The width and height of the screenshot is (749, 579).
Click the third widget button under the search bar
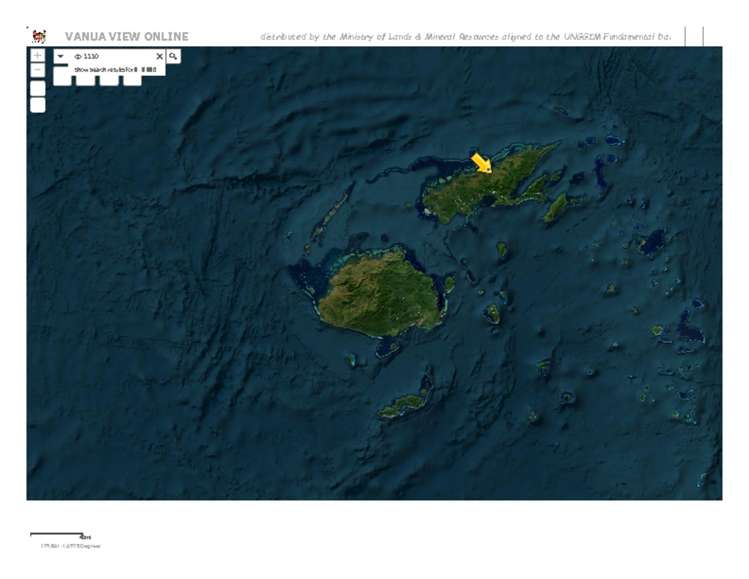109,79
